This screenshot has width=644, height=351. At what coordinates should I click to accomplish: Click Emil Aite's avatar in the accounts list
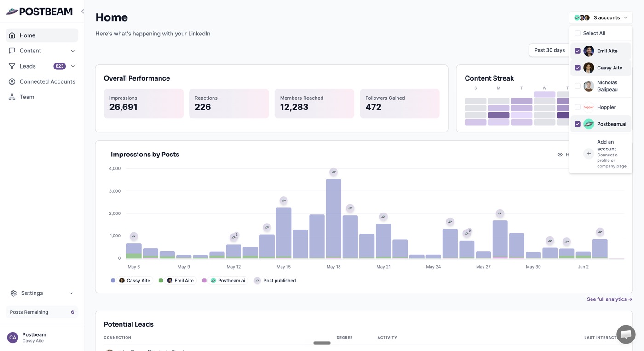point(589,51)
